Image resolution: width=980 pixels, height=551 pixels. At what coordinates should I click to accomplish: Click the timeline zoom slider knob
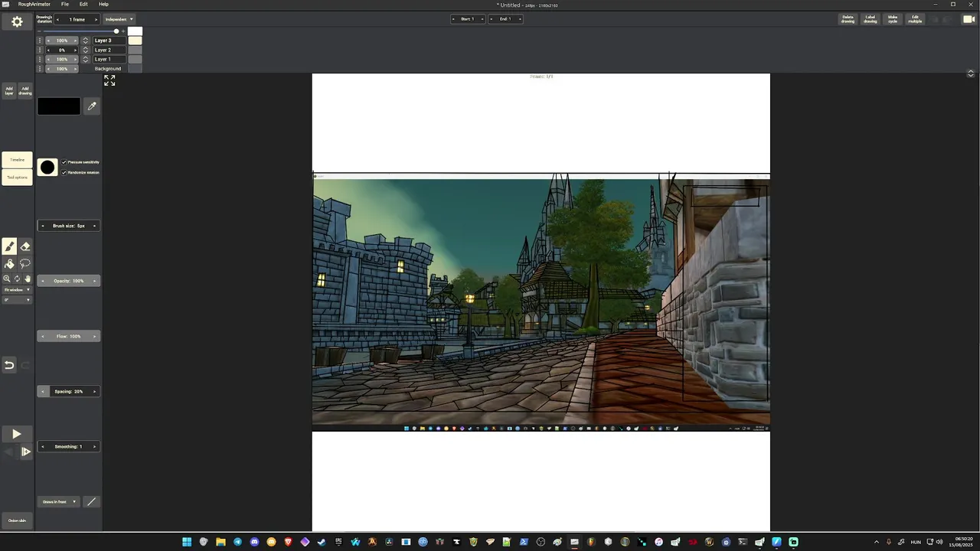(116, 31)
